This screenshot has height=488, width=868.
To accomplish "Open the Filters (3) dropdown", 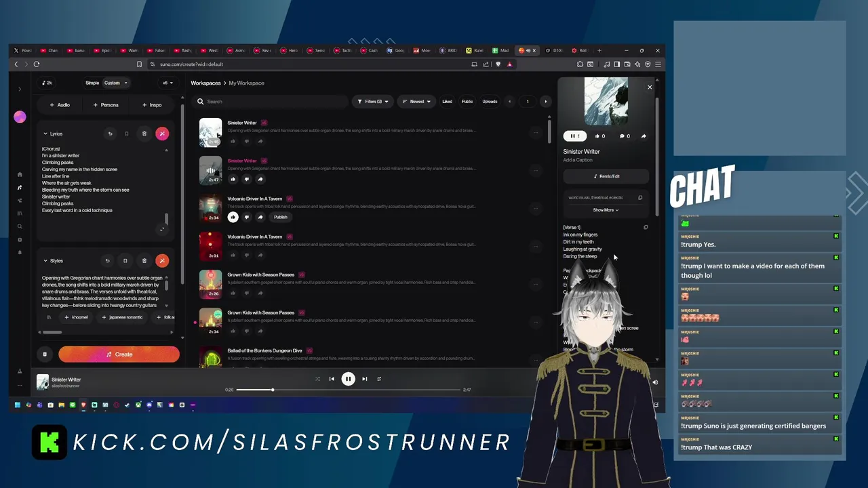I will pyautogui.click(x=372, y=102).
